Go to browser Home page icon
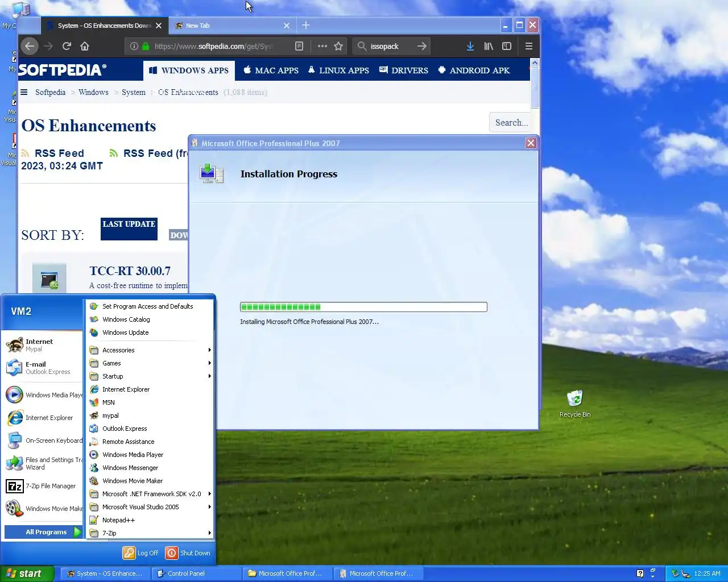The image size is (728, 582). tap(85, 46)
